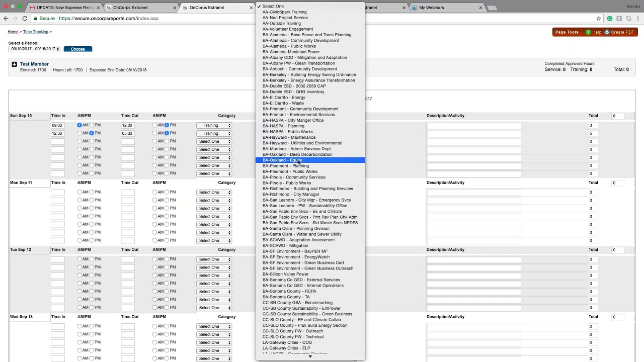644x362 pixels.
Task: Select the checked Select One option
Action: [x=310, y=6]
